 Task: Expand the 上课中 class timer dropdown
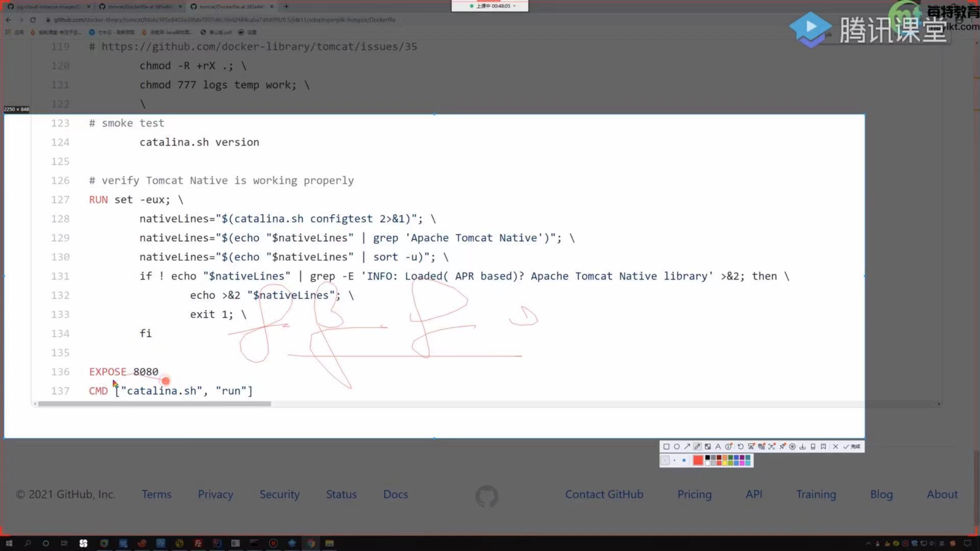514,6
